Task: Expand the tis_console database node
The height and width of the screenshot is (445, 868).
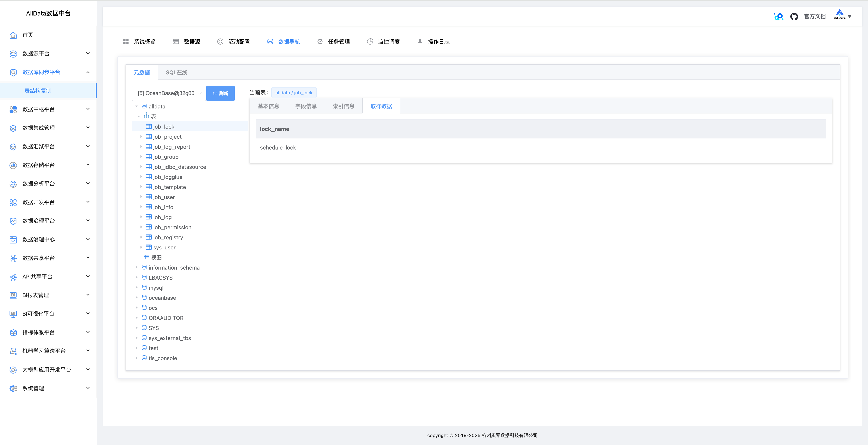Action: [136, 358]
